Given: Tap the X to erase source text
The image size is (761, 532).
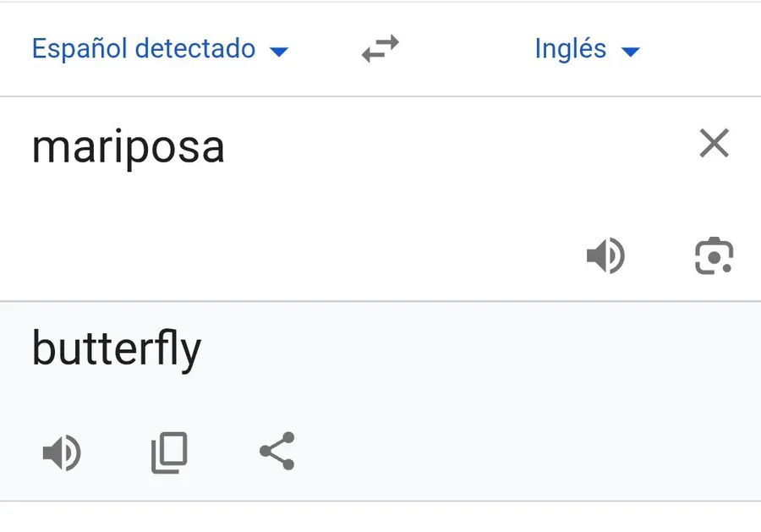Looking at the screenshot, I should (x=714, y=145).
